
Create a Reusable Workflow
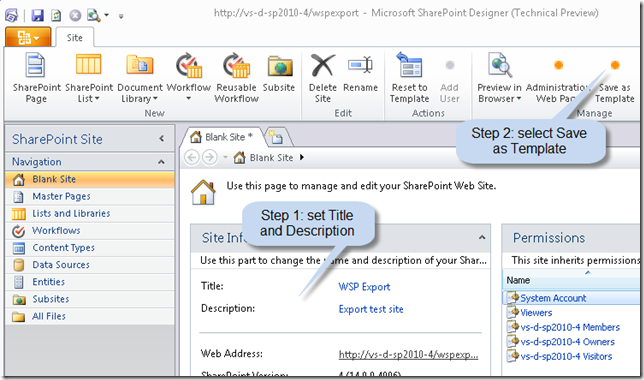pos(237,78)
